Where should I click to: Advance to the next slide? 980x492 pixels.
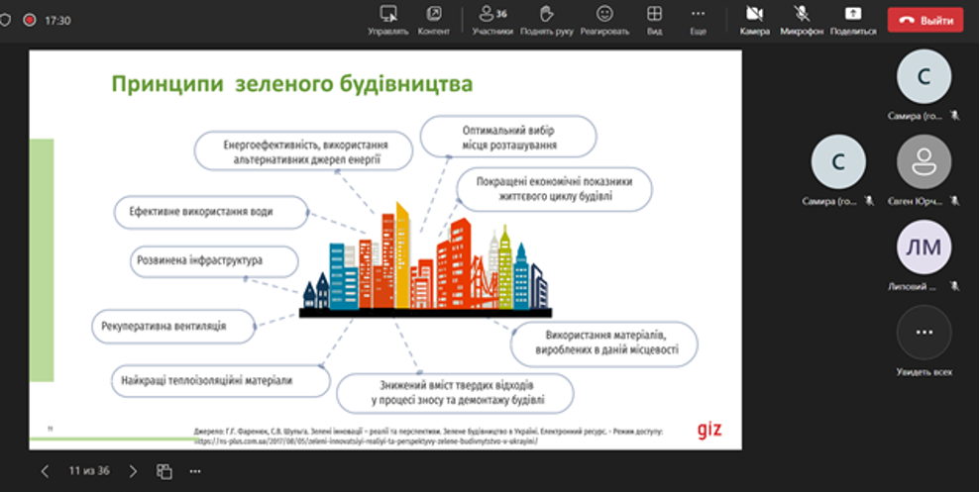point(133,471)
